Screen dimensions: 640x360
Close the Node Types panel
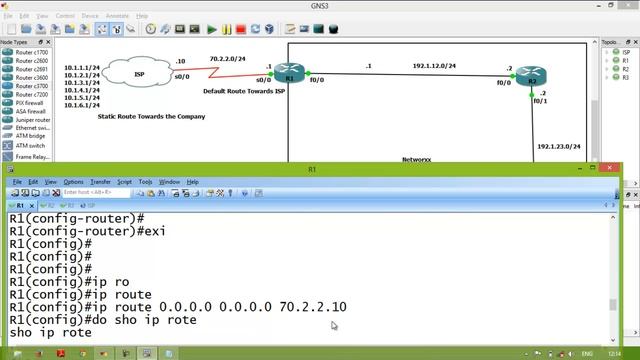[48, 42]
